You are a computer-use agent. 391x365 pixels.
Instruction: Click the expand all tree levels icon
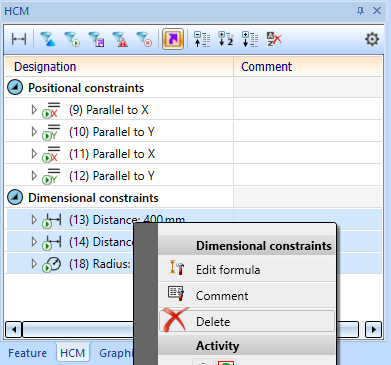[250, 39]
